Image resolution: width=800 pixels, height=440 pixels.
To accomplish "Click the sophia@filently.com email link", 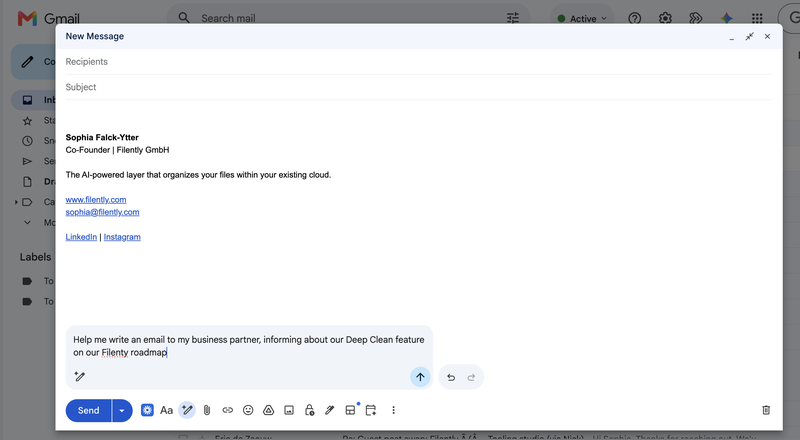I will [102, 212].
